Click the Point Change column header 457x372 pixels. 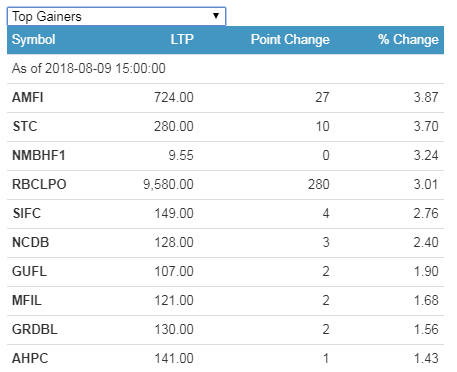tap(290, 40)
